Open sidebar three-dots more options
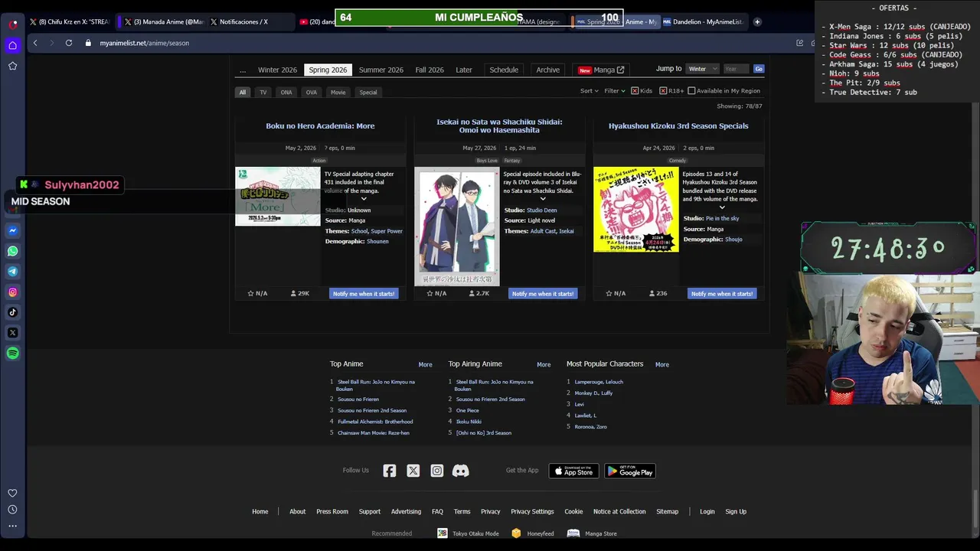 pos(13,526)
